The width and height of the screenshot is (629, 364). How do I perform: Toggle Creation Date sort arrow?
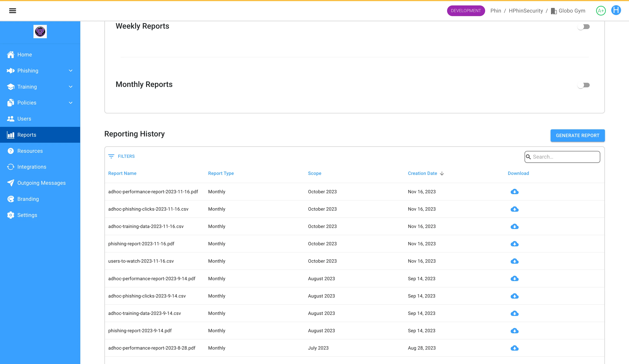click(442, 174)
